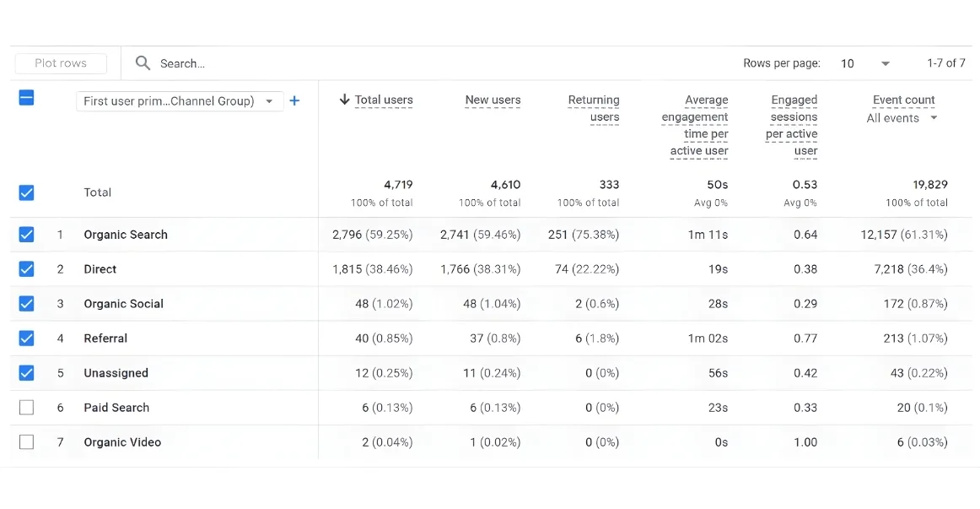Open First user primary Channel Group dropdown
This screenshot has height=509, width=980.
(180, 101)
